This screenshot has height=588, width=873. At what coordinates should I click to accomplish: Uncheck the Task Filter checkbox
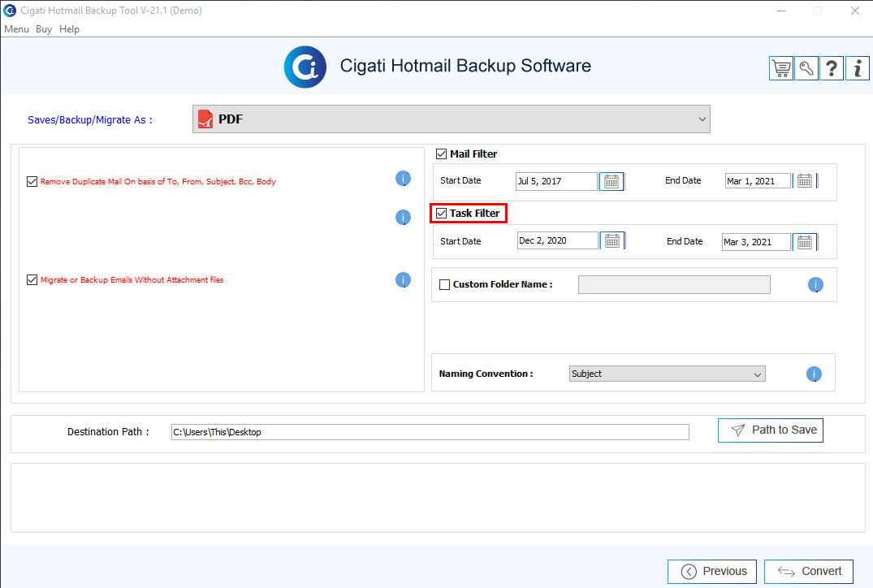tap(442, 214)
